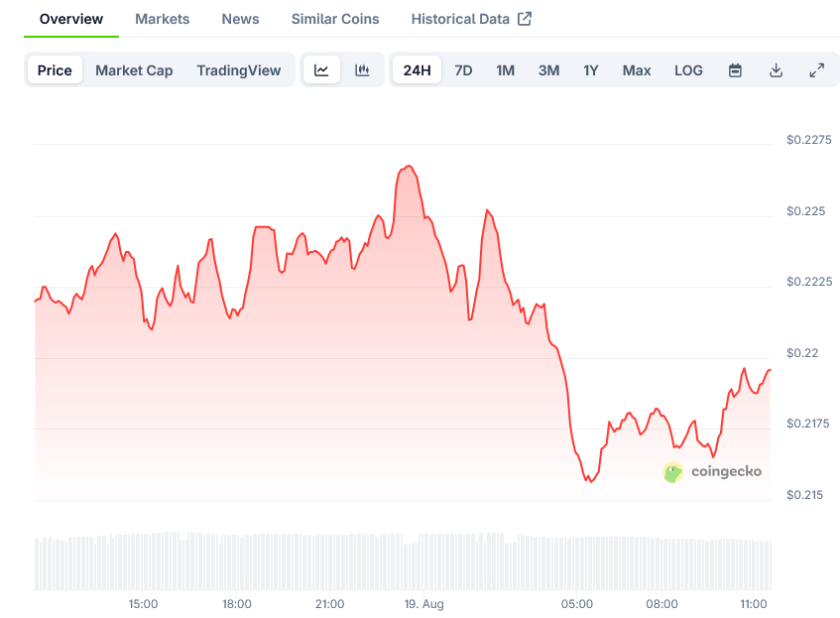
Task: Click the $0.22 price axis label
Action: [802, 353]
